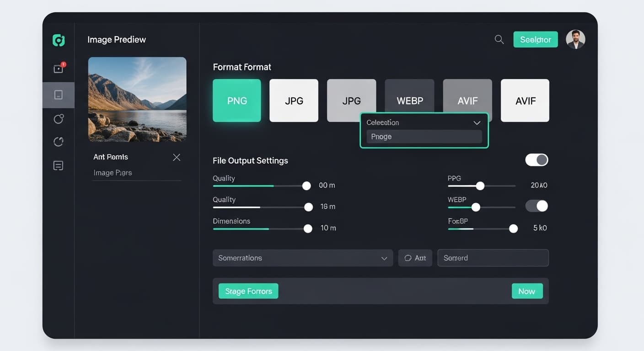Screen dimensions: 644x351
Task: Click the chat icon inside the Ant button
Action: (x=408, y=258)
